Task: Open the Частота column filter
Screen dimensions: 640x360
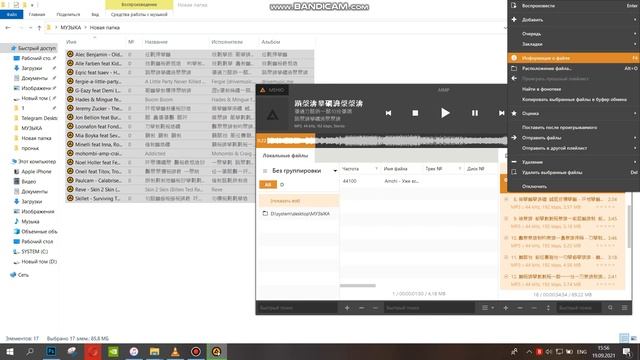Action: (x=376, y=169)
